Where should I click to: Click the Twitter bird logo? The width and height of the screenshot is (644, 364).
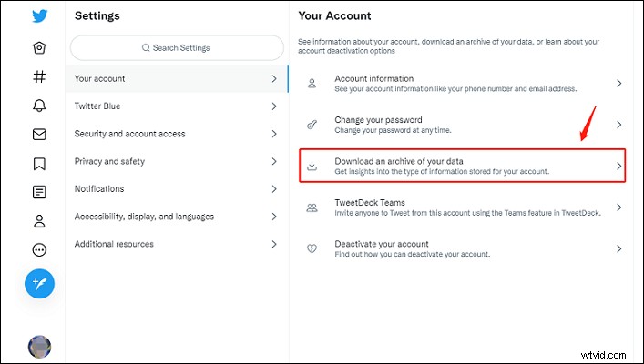click(x=40, y=16)
